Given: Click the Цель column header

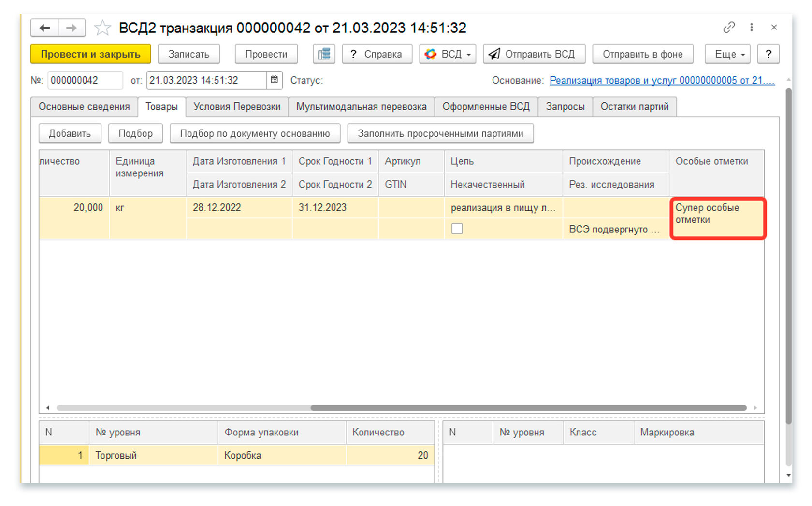Looking at the screenshot, I should [503, 161].
